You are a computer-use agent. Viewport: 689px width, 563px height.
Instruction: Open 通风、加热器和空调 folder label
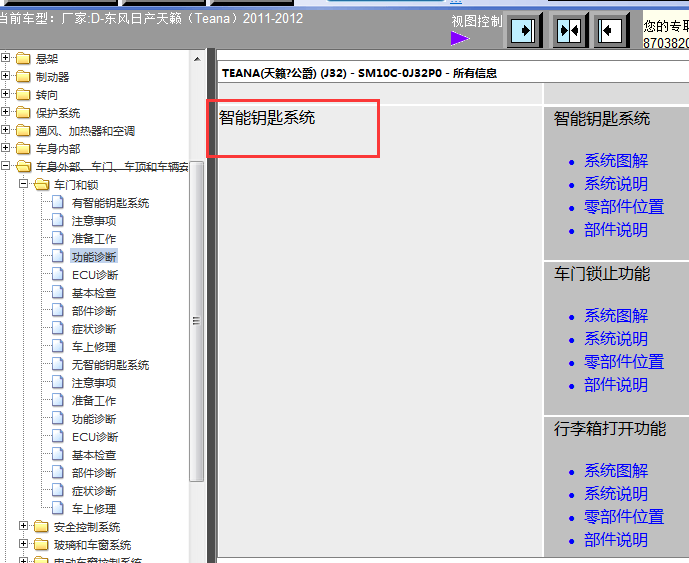click(x=85, y=131)
